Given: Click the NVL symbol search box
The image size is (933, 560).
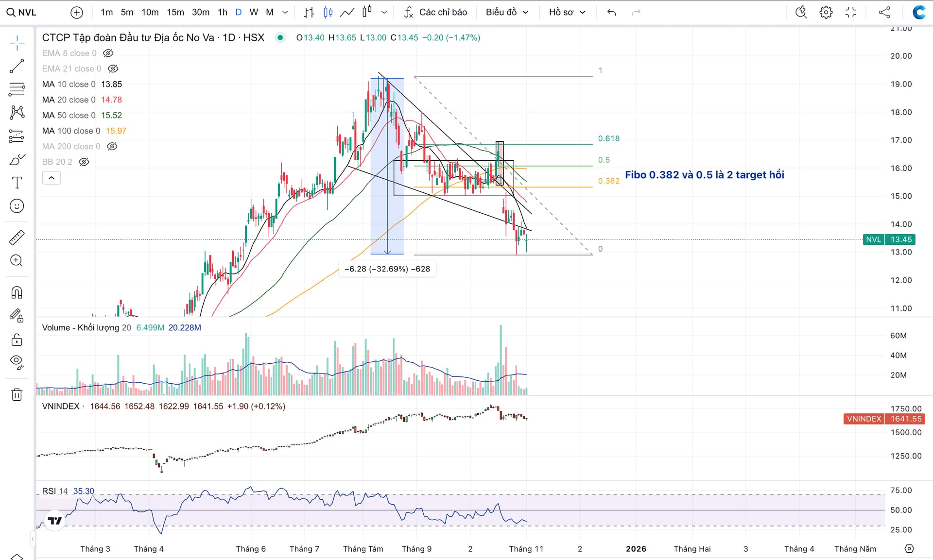Looking at the screenshot, I should point(27,12).
